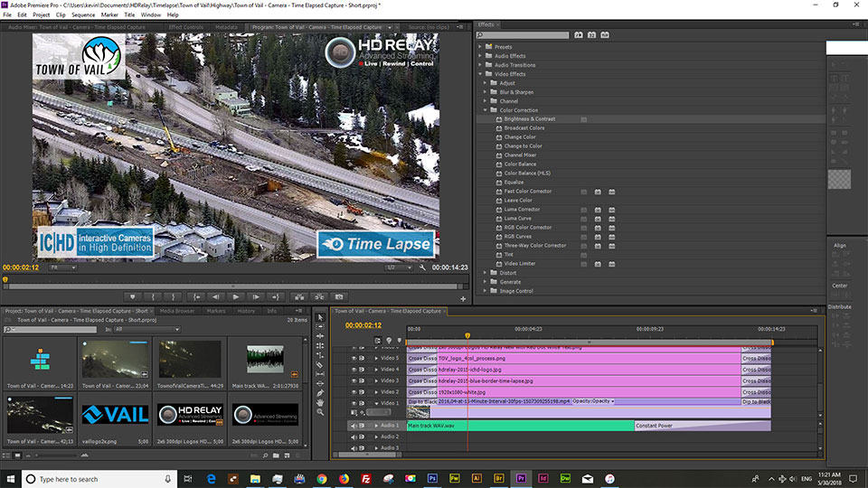Click the Add Marker button in Program Monitor
Image resolution: width=868 pixels, height=488 pixels.
133,296
